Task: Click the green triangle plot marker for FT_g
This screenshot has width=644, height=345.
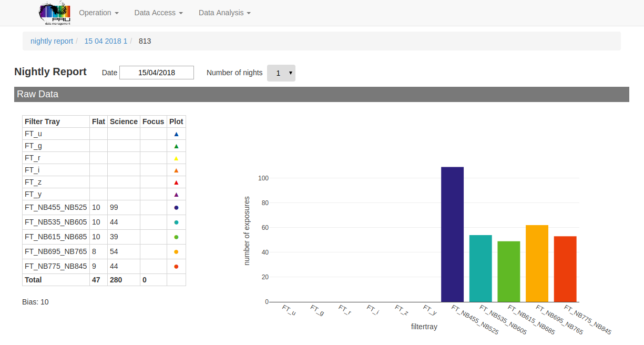Action: pos(176,146)
